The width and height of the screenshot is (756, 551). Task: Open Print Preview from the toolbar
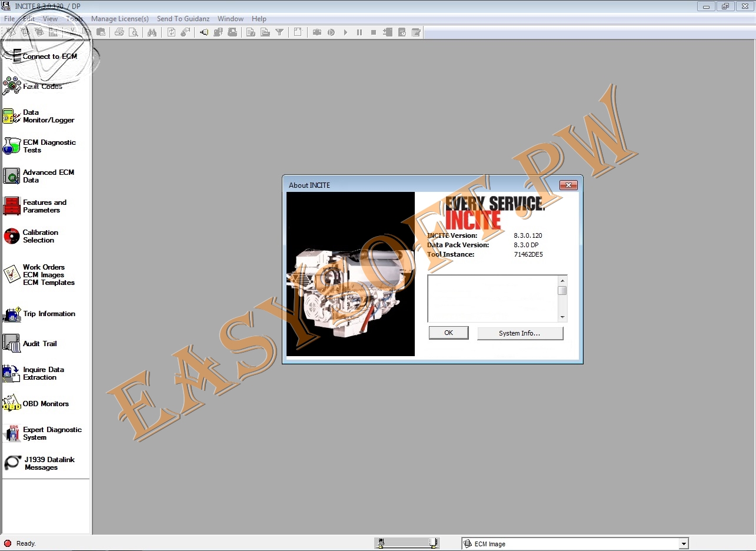[134, 32]
